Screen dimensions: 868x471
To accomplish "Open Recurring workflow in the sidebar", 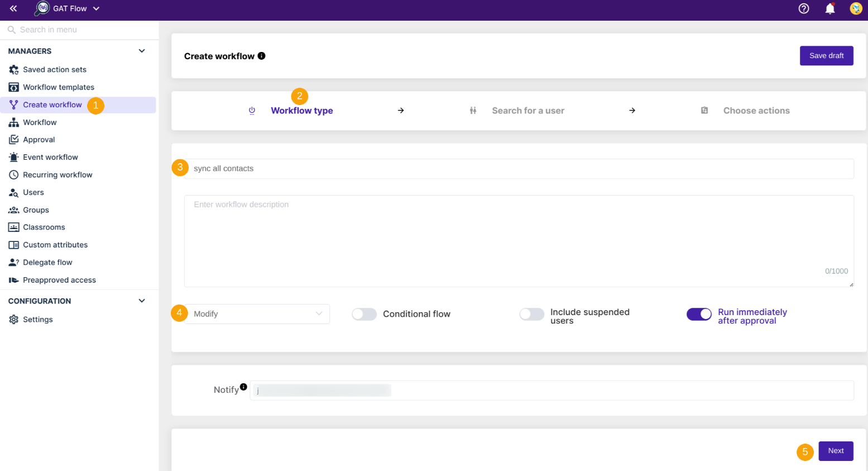I will point(57,174).
